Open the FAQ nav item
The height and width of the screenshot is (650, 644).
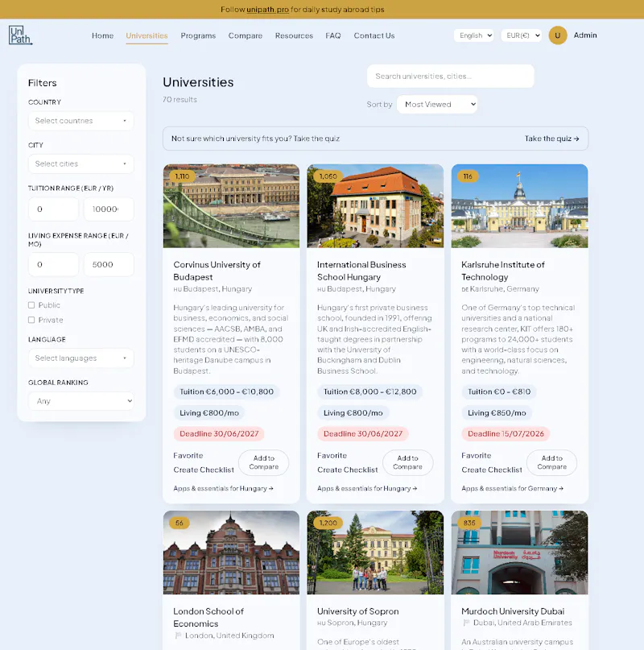coord(333,35)
